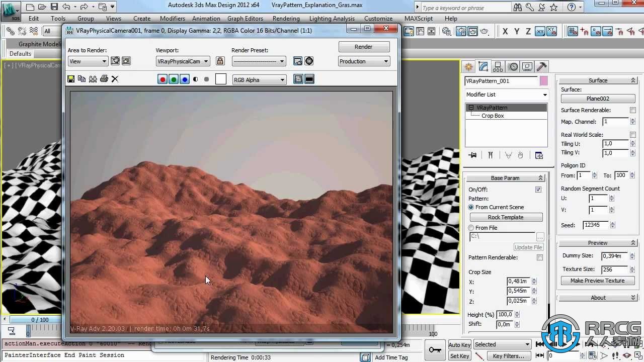Screen dimensions: 644x362
Task: Toggle the monochrome display button
Action: 206,79
